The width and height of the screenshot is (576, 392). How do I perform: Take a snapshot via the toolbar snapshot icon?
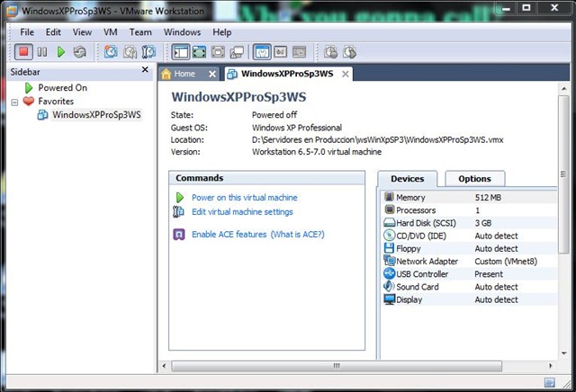point(111,52)
